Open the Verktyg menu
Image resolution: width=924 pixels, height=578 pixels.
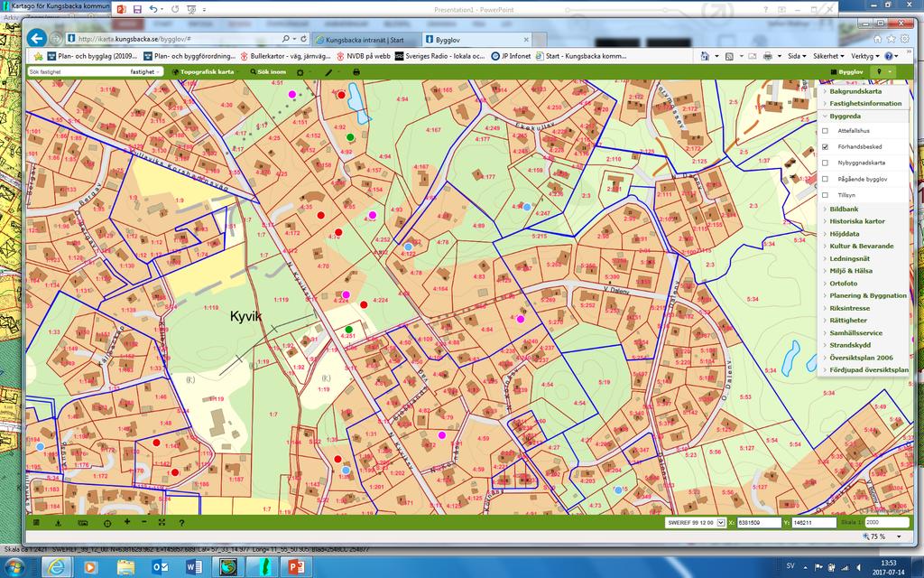point(865,56)
